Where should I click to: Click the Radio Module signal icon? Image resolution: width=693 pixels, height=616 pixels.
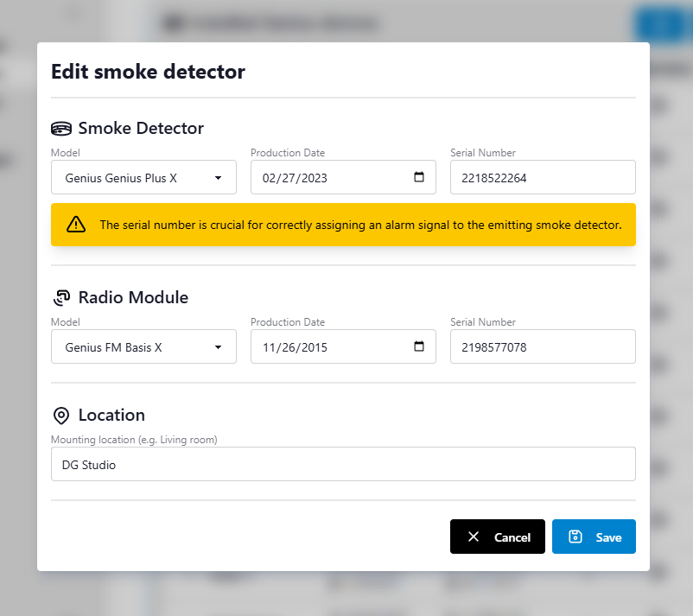tap(61, 298)
